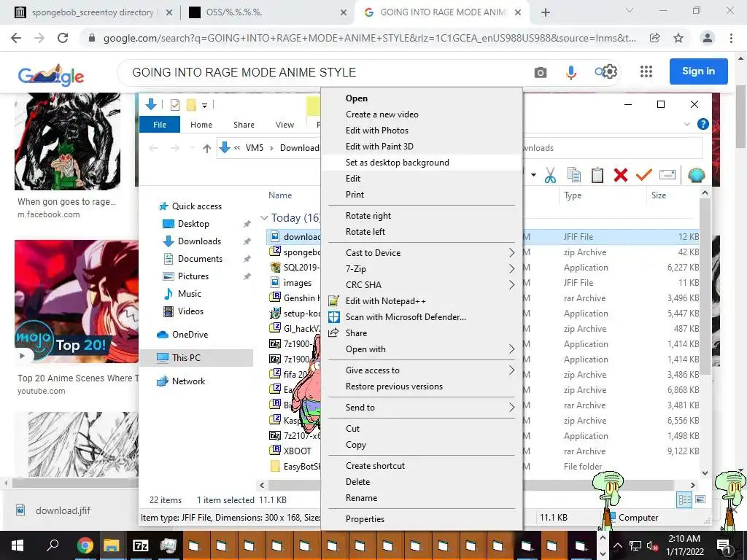This screenshot has width=747, height=560.
Task: Select Downloads in Quick access
Action: [x=199, y=241]
